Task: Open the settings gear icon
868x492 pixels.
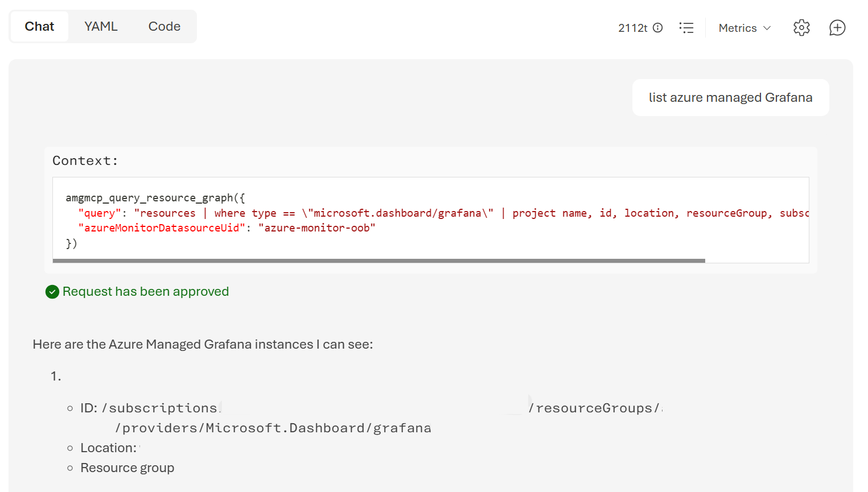Action: (x=801, y=28)
